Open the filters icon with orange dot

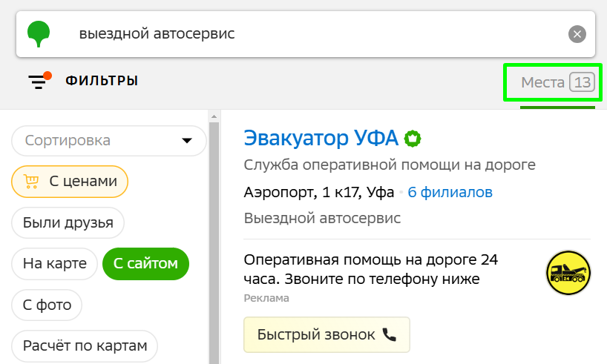[40, 81]
